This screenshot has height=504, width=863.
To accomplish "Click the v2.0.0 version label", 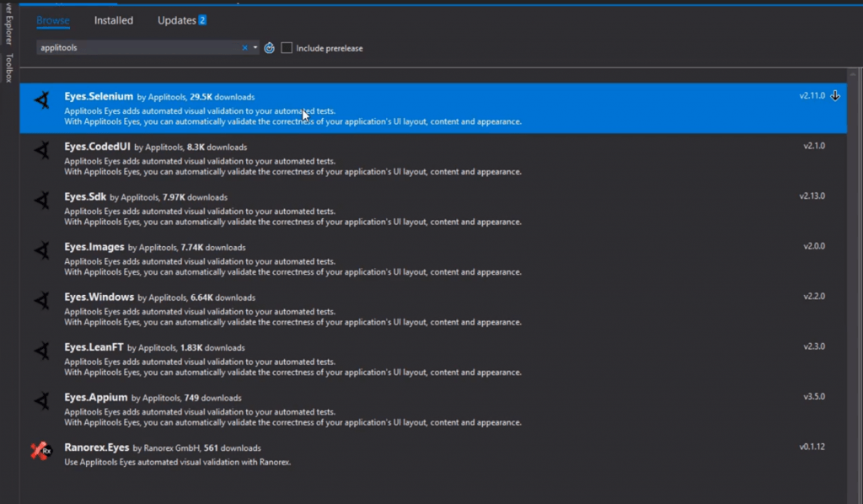I will click(x=814, y=246).
